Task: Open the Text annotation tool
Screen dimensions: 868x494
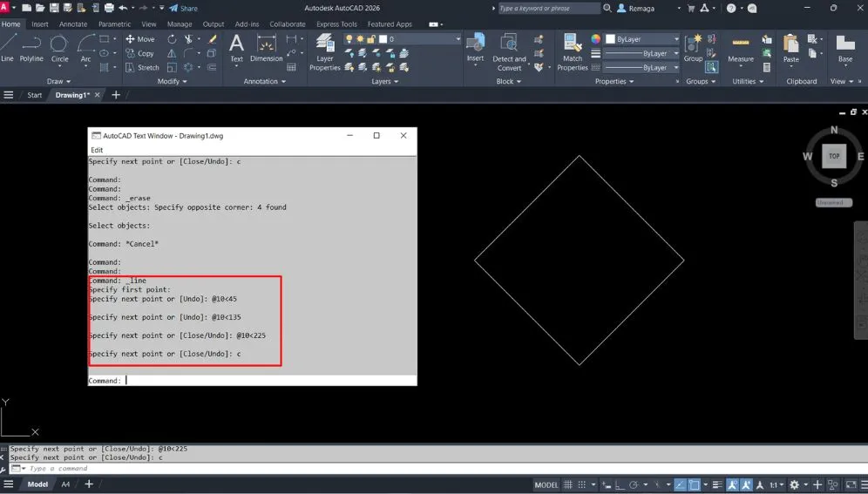Action: [x=236, y=49]
